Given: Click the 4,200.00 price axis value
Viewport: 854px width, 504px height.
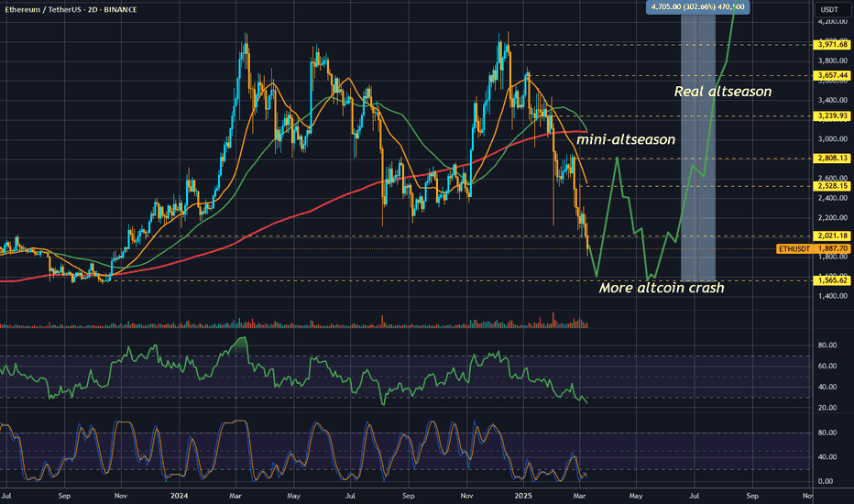Looking at the screenshot, I should pos(832,21).
